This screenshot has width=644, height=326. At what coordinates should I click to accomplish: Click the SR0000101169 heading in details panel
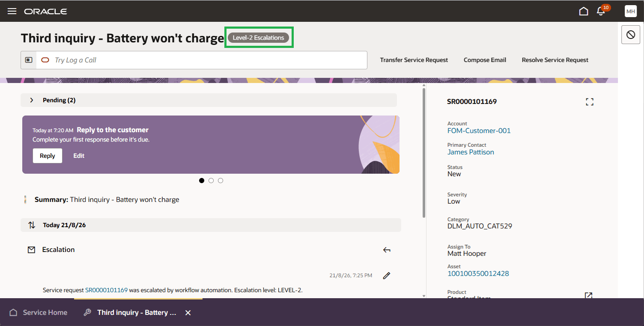pos(472,102)
